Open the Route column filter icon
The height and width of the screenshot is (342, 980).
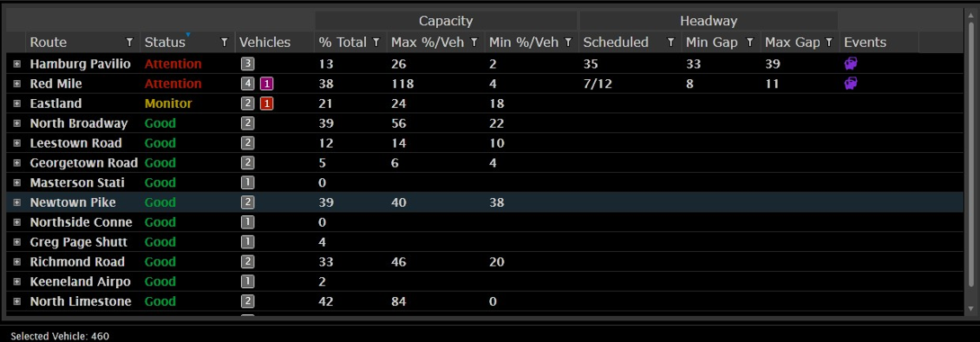(x=129, y=42)
